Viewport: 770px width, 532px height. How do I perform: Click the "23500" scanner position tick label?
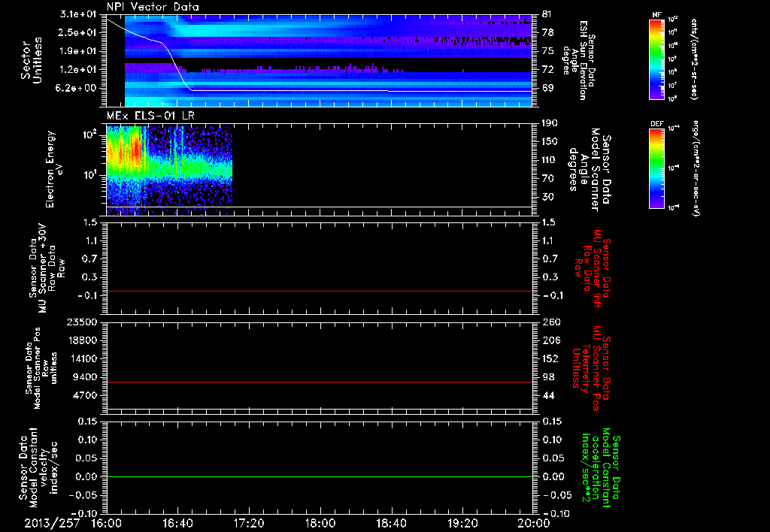(x=82, y=322)
